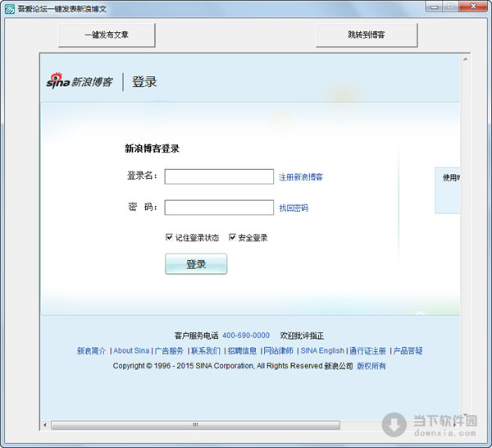Click the 客户服务电话 label

tap(197, 336)
